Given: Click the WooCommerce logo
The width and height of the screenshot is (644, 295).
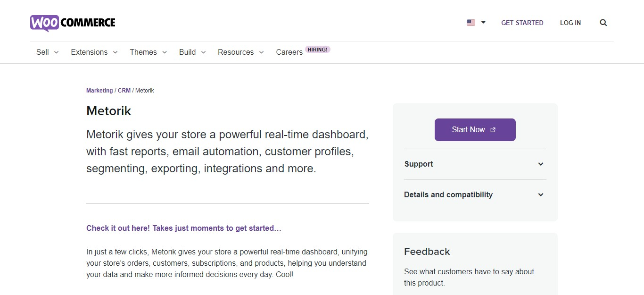Looking at the screenshot, I should coord(73,23).
